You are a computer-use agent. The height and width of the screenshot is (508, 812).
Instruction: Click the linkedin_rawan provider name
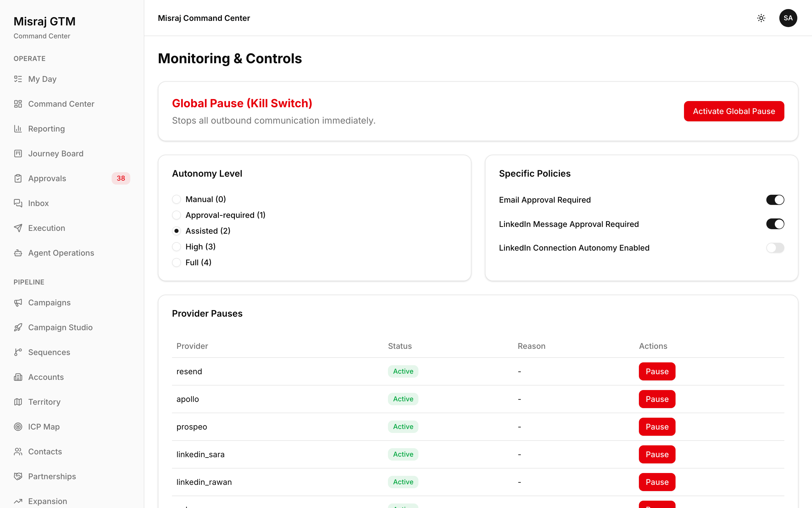click(x=204, y=482)
